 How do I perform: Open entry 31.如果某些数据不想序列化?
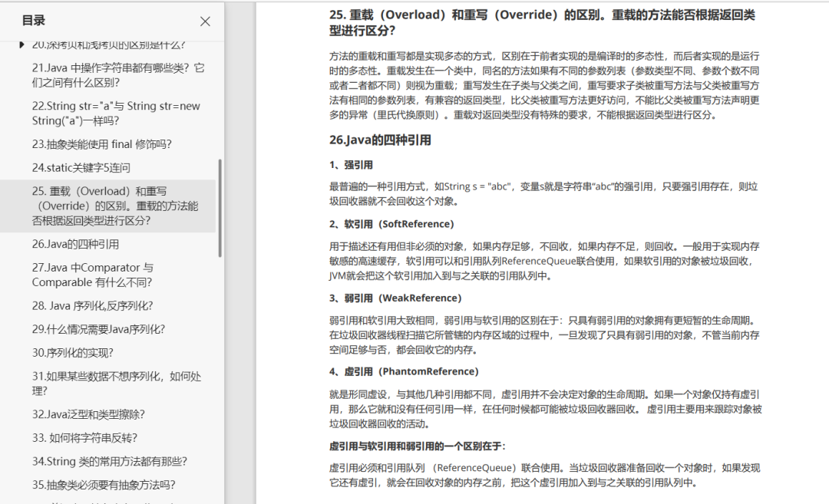pos(117,384)
